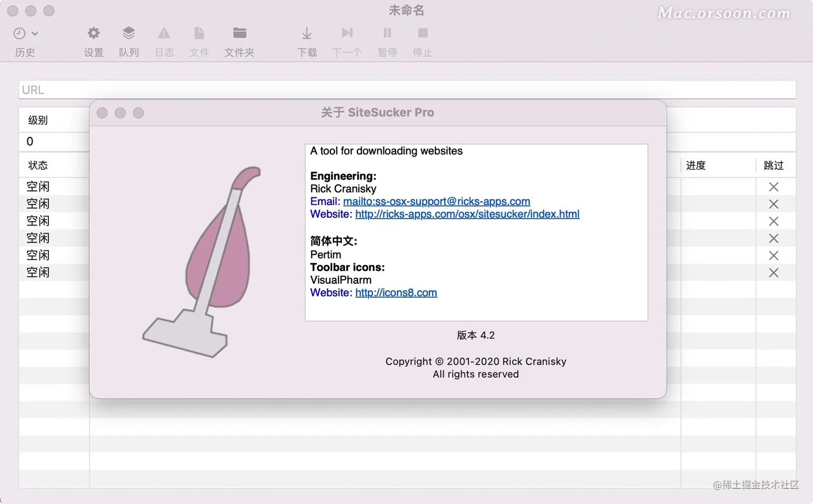Screen dimensions: 813x504
Task: Open Settings (设置) gear icon
Action: pos(94,33)
